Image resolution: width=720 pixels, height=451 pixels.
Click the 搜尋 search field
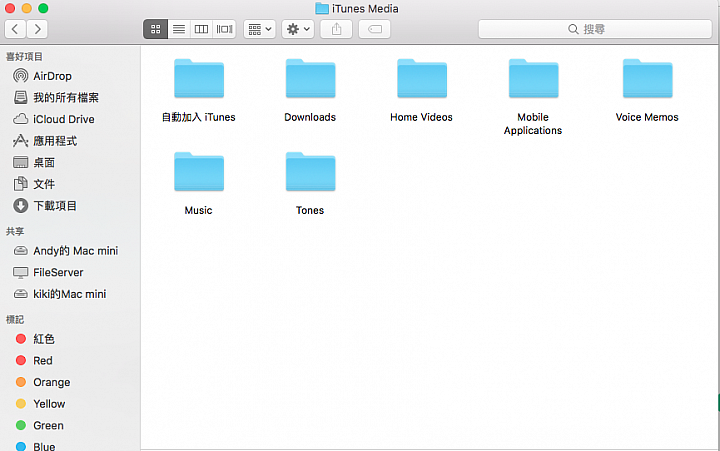(595, 29)
